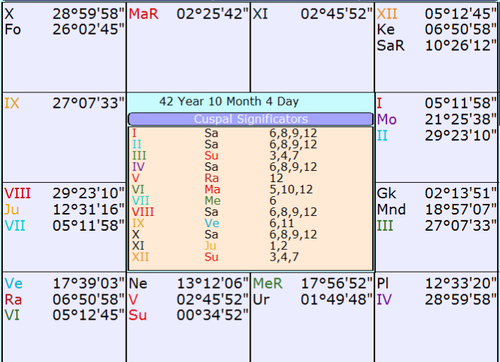
Task: Select the Su planet entry at 00°34'52"
Action: [x=189, y=315]
